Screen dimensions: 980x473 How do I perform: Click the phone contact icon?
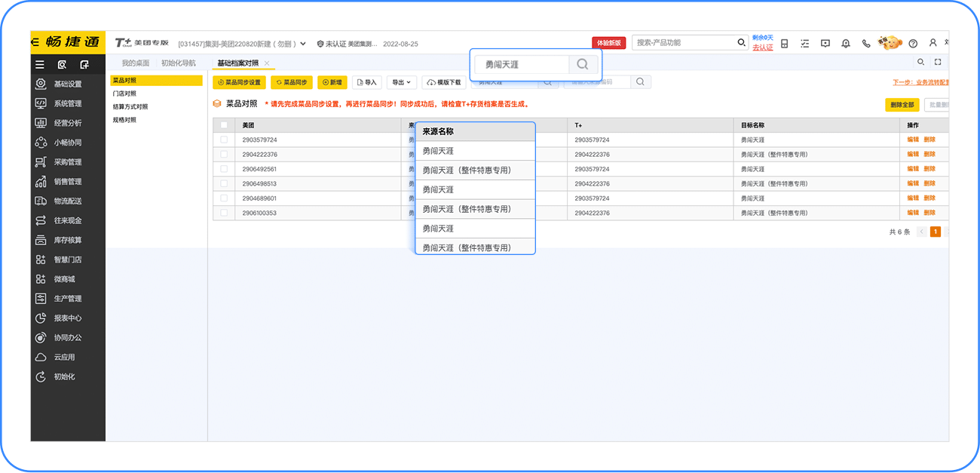(x=866, y=44)
